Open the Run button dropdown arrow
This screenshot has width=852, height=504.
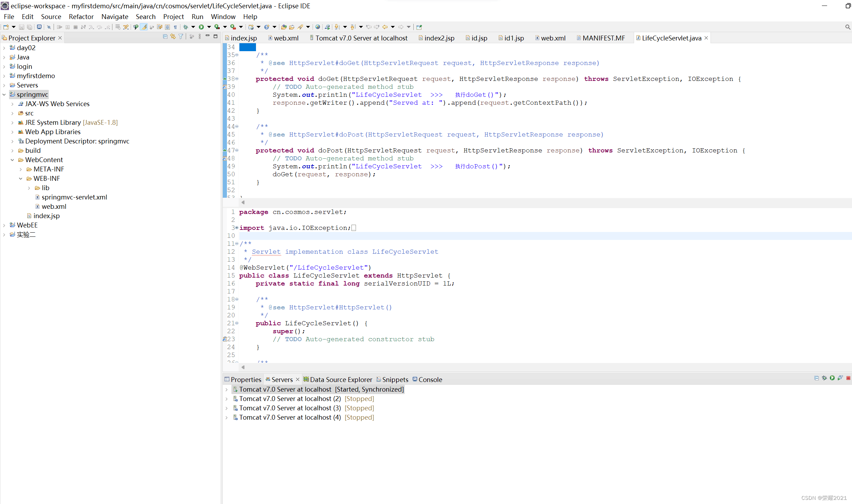(x=209, y=27)
